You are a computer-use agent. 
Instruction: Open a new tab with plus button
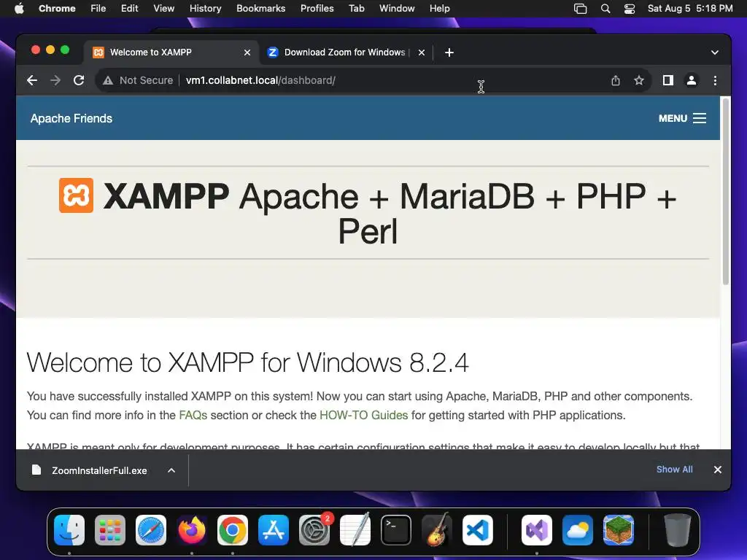click(x=449, y=52)
